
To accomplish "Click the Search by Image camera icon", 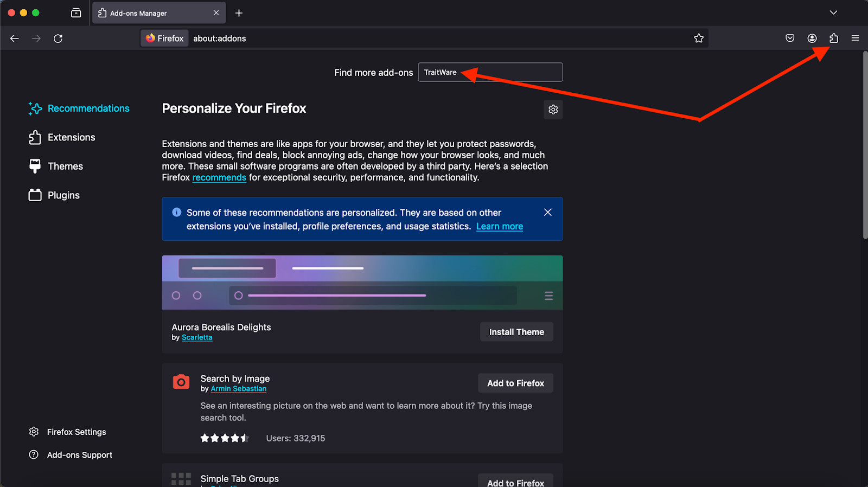I will pyautogui.click(x=181, y=382).
